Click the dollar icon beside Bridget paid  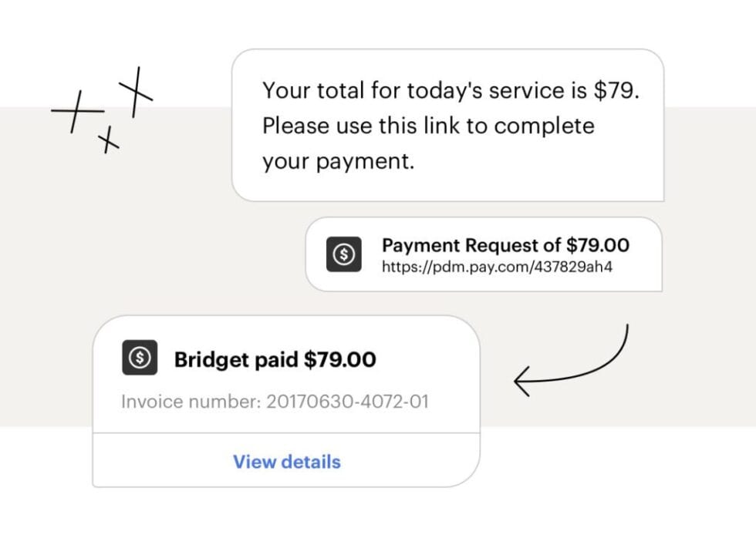(x=140, y=358)
